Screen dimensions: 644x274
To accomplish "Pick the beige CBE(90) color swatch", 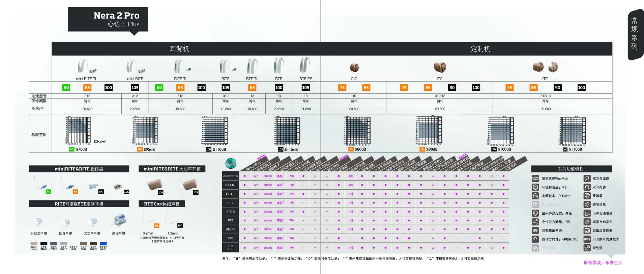I will click(34, 244).
